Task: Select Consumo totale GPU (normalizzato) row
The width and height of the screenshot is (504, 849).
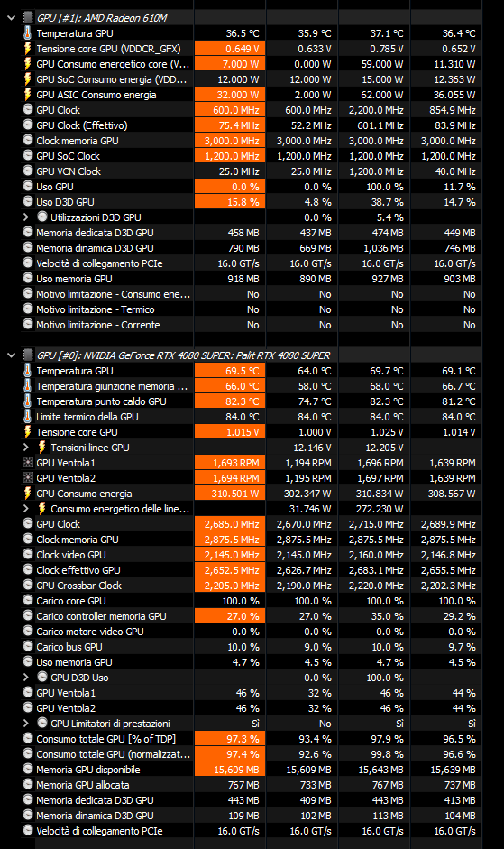Action: click(252, 754)
